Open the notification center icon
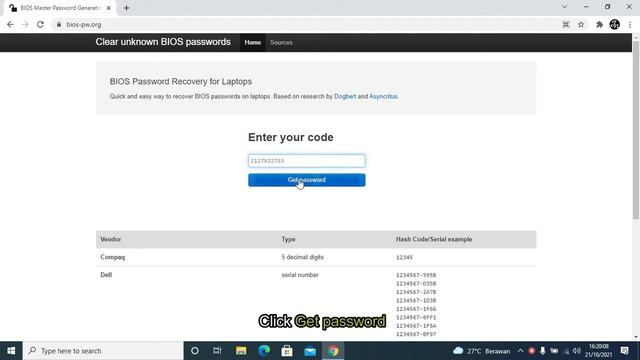Screen dimensions: 640x360 point(624,351)
